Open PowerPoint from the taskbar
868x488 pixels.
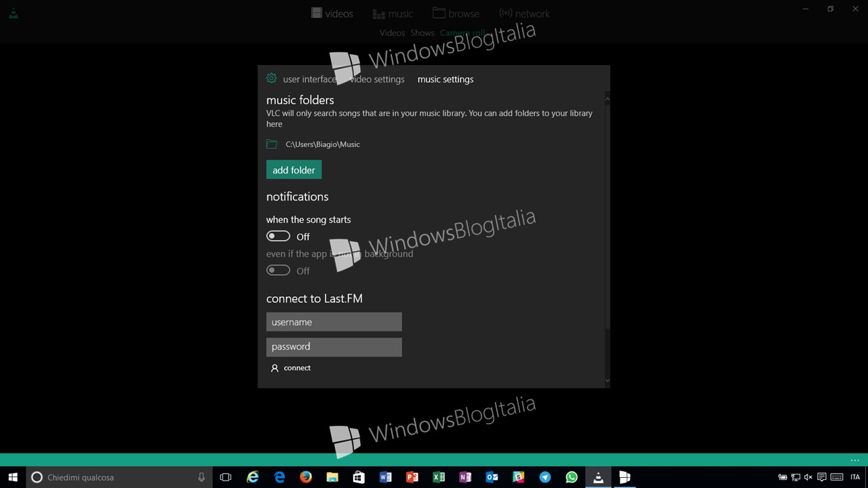412,477
